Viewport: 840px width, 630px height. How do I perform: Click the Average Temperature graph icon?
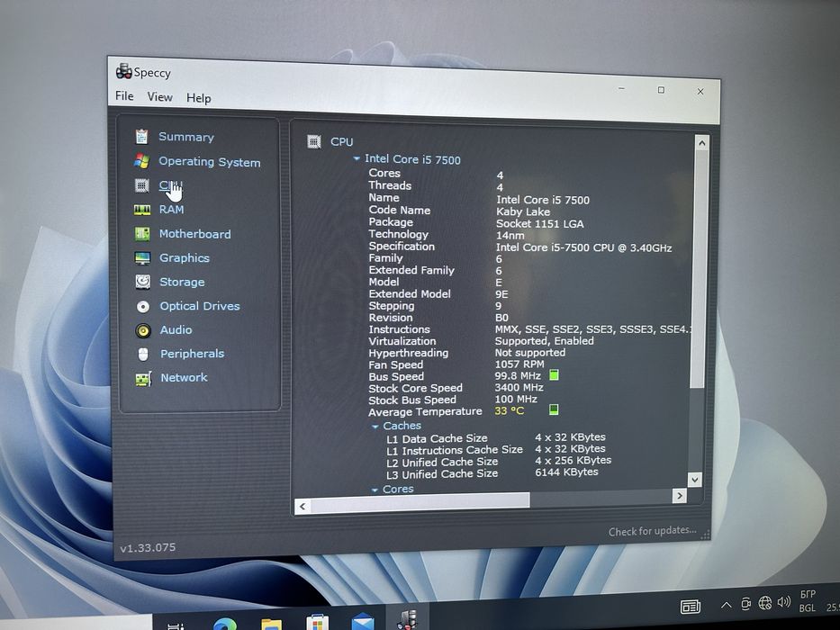tap(554, 409)
